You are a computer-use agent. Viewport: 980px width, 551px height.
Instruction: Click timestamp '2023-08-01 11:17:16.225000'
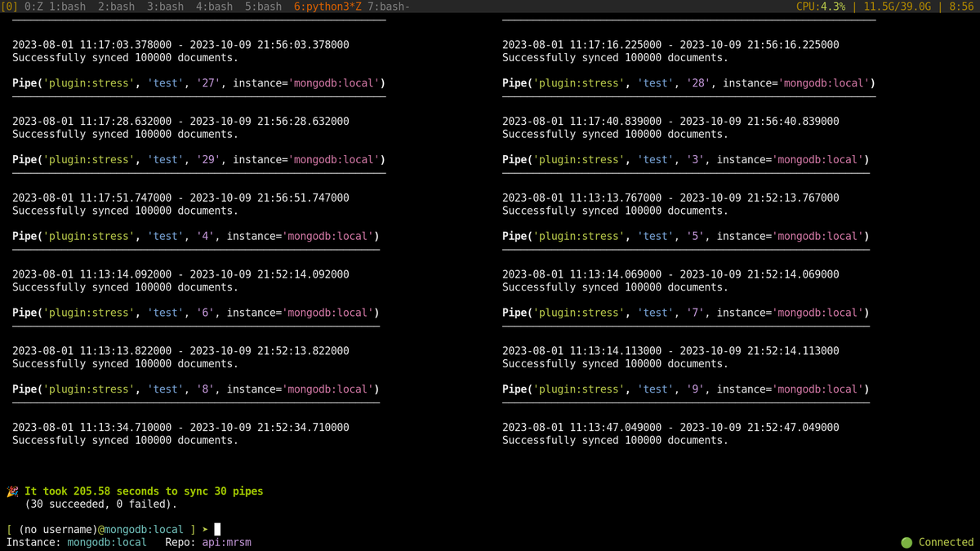pos(581,45)
